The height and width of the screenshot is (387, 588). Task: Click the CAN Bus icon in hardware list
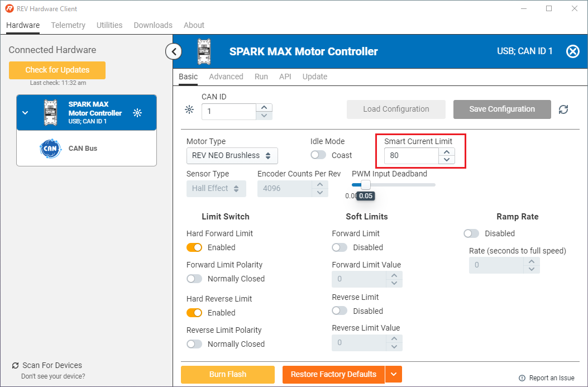pyautogui.click(x=50, y=149)
